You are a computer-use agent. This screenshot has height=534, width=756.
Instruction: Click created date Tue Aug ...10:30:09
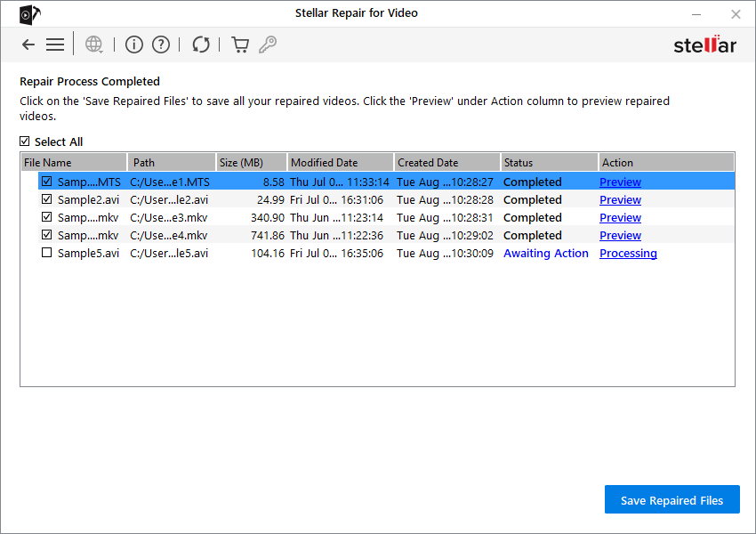pyautogui.click(x=445, y=254)
